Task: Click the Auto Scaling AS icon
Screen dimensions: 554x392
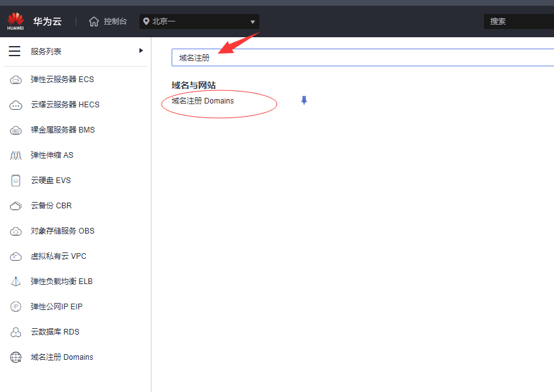Action: [x=16, y=155]
